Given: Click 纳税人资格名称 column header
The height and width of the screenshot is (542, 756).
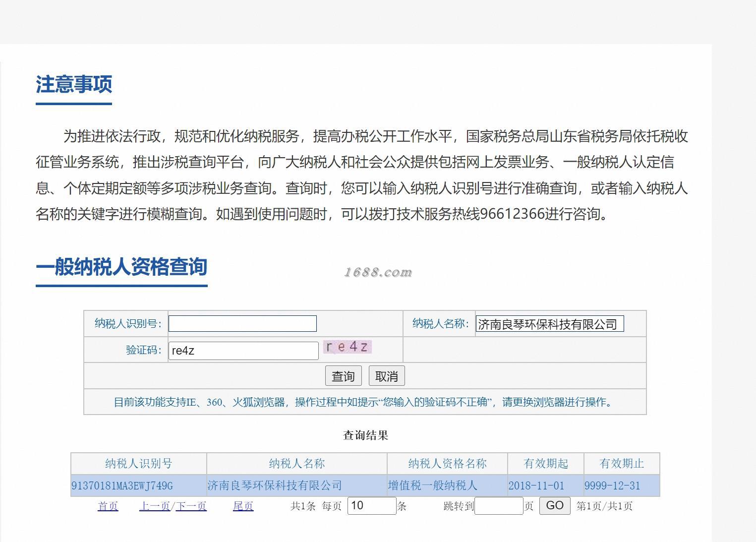Looking at the screenshot, I should coord(447,464).
